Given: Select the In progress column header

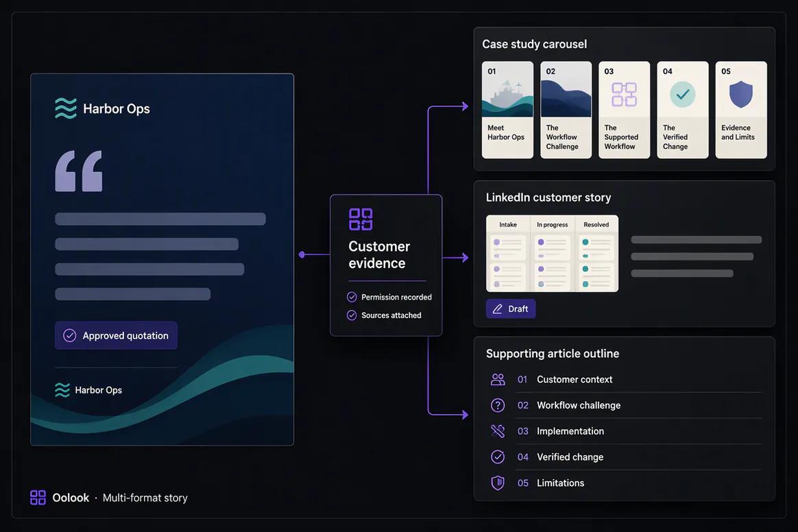Looking at the screenshot, I should [x=552, y=224].
